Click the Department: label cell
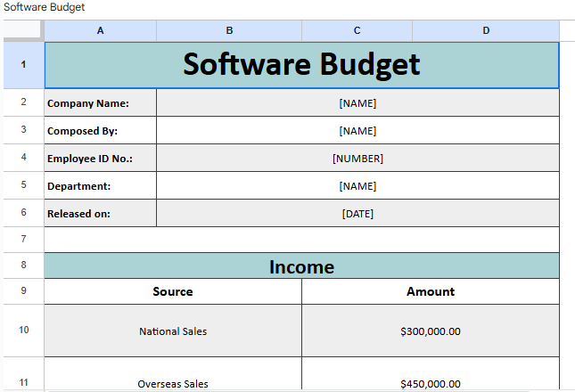The height and width of the screenshot is (392, 575). click(100, 186)
